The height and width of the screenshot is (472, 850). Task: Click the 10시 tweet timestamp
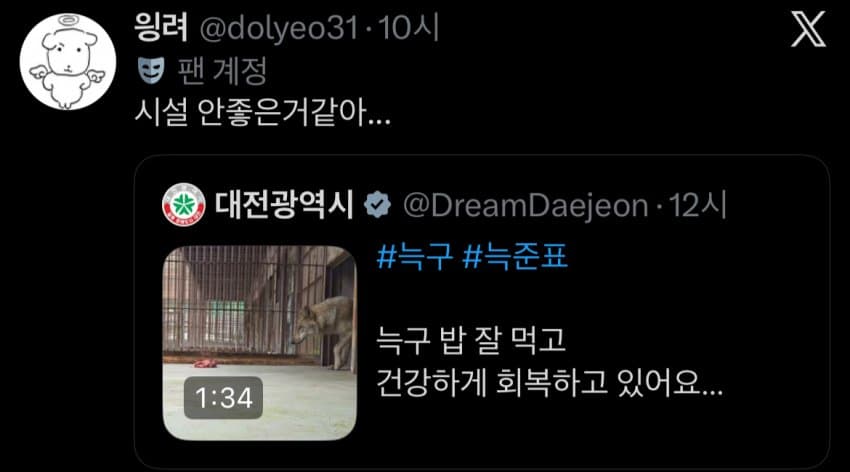[x=408, y=28]
